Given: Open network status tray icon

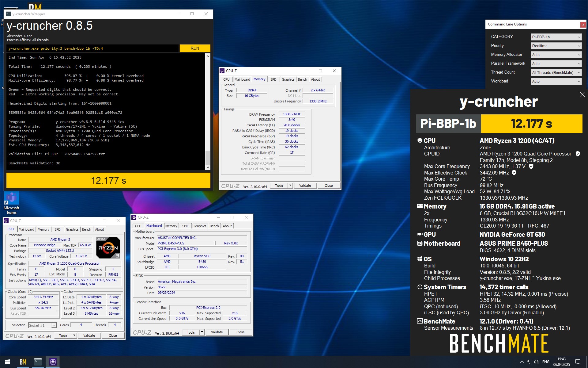Looking at the screenshot, I should click(x=529, y=362).
